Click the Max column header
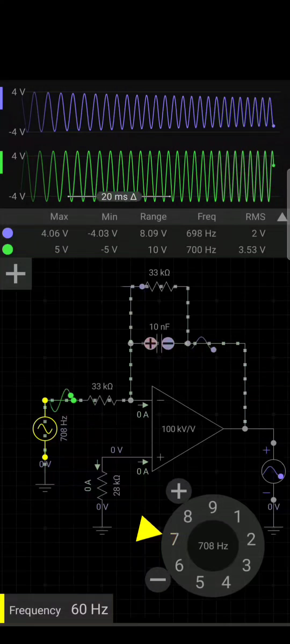 [x=59, y=217]
